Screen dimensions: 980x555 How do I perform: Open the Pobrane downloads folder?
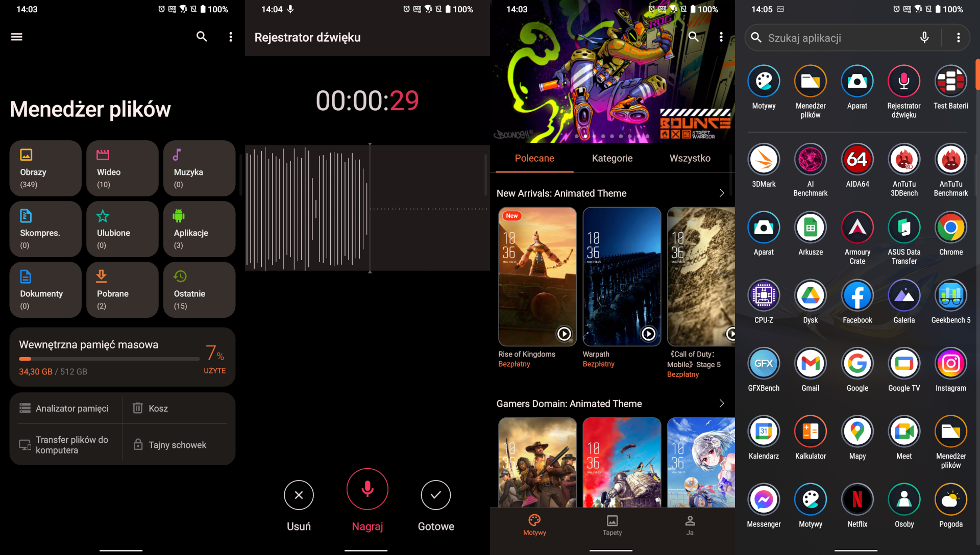(122, 290)
